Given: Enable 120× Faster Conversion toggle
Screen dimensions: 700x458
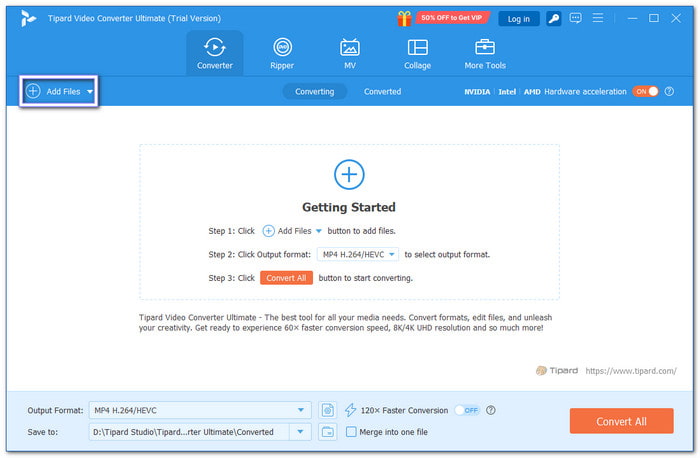Looking at the screenshot, I should pyautogui.click(x=466, y=410).
